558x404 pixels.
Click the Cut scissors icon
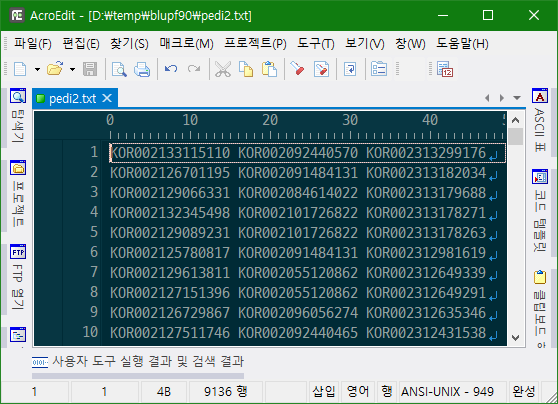click(223, 69)
